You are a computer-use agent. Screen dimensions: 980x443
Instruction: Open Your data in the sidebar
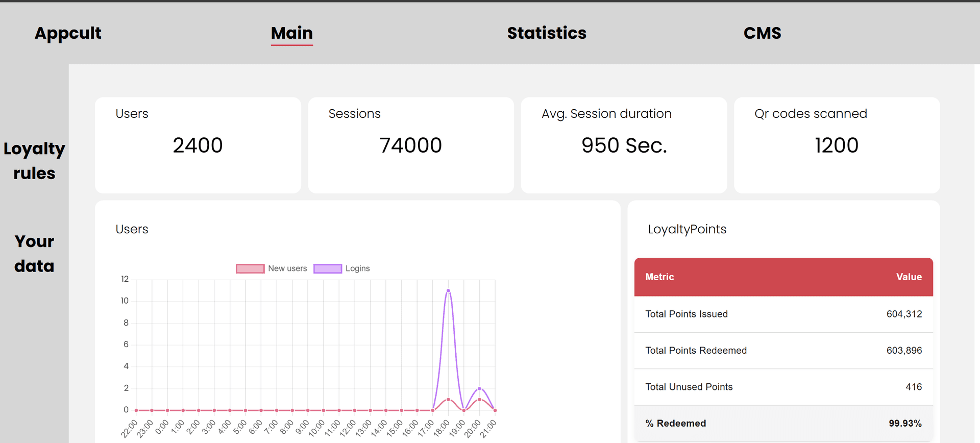tap(34, 254)
